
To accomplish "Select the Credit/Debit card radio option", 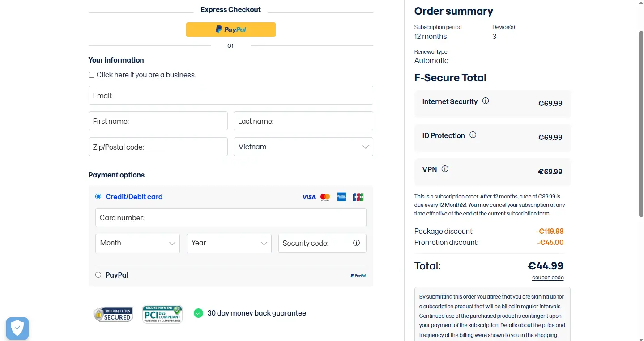I will click(98, 196).
